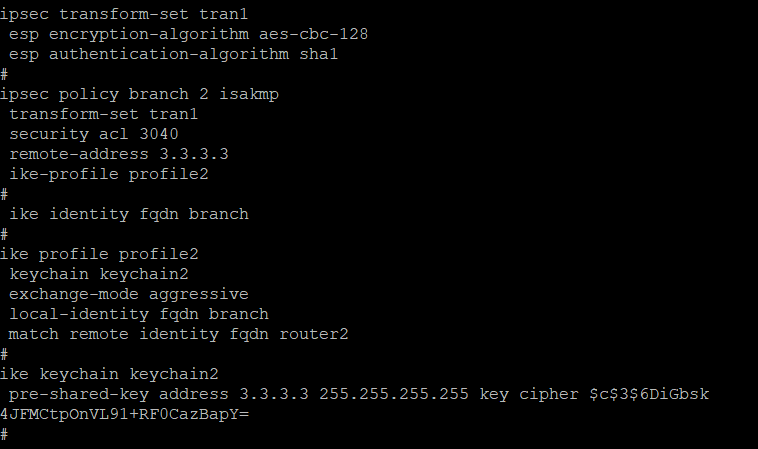This screenshot has width=758, height=449.
Task: Click the '$c$3$6DiGbsk' cipher key text
Action: pos(648,393)
